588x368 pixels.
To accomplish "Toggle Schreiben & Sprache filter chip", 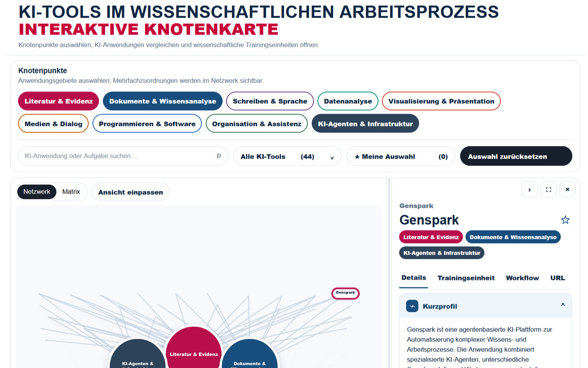I will [x=270, y=101].
